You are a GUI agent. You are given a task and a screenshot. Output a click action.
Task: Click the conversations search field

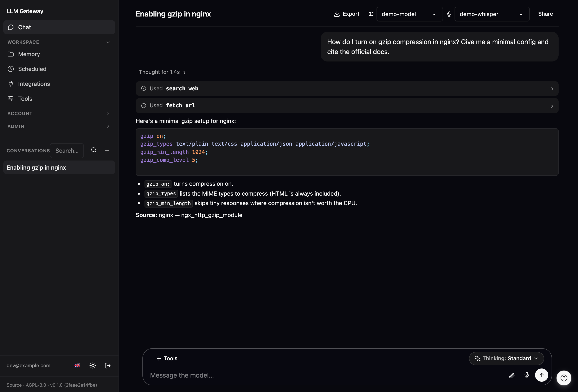(67, 151)
